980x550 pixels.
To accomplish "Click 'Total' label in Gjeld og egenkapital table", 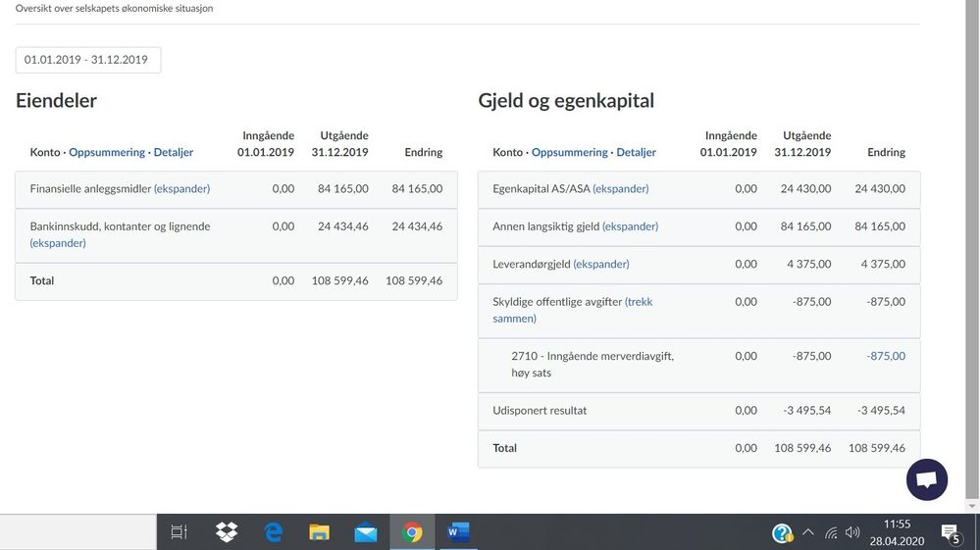I will (x=504, y=448).
